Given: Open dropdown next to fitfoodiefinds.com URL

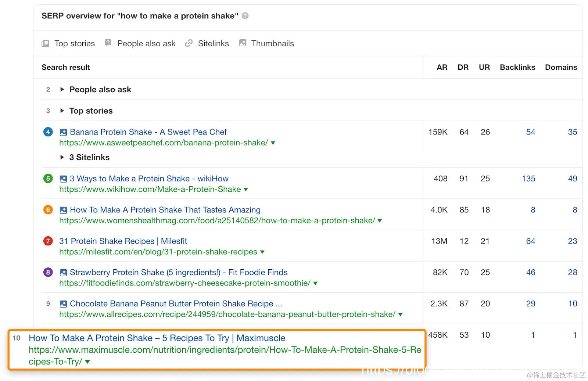Looking at the screenshot, I should tap(316, 283).
